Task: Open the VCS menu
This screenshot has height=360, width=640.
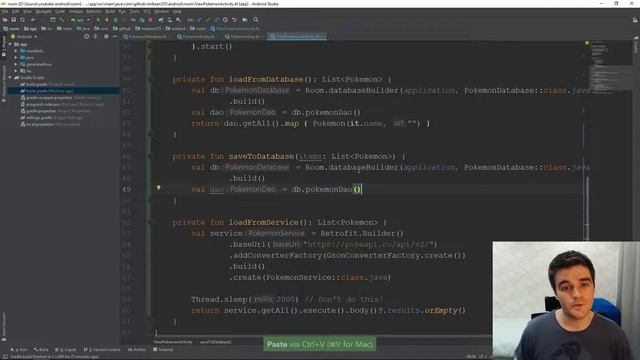Action: (147, 11)
